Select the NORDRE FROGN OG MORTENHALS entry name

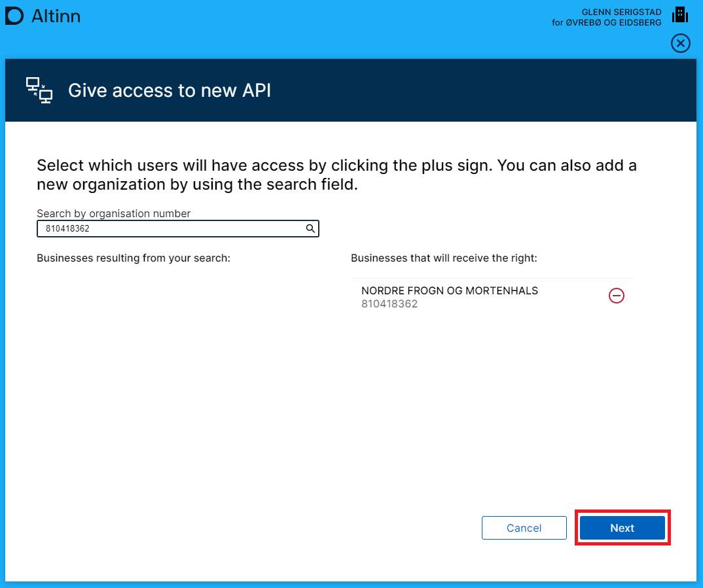449,290
